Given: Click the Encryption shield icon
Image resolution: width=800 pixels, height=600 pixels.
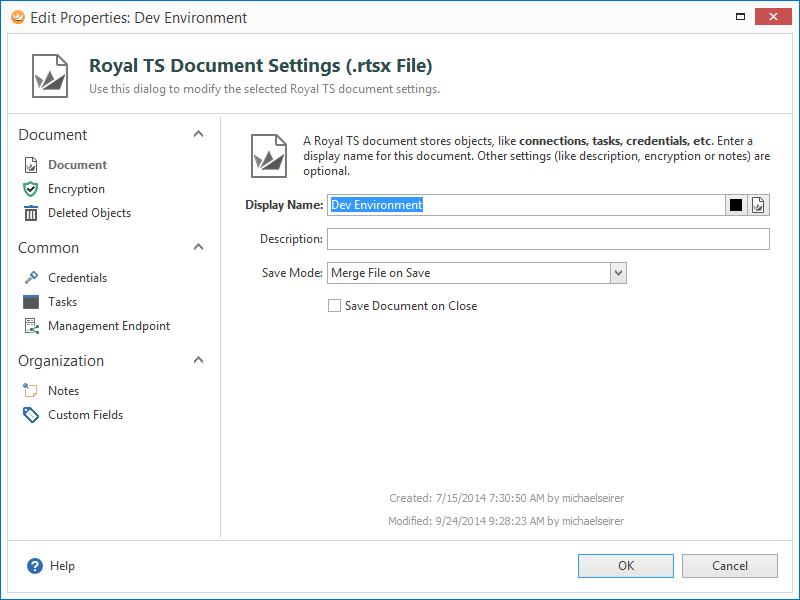Looking at the screenshot, I should click(30, 189).
